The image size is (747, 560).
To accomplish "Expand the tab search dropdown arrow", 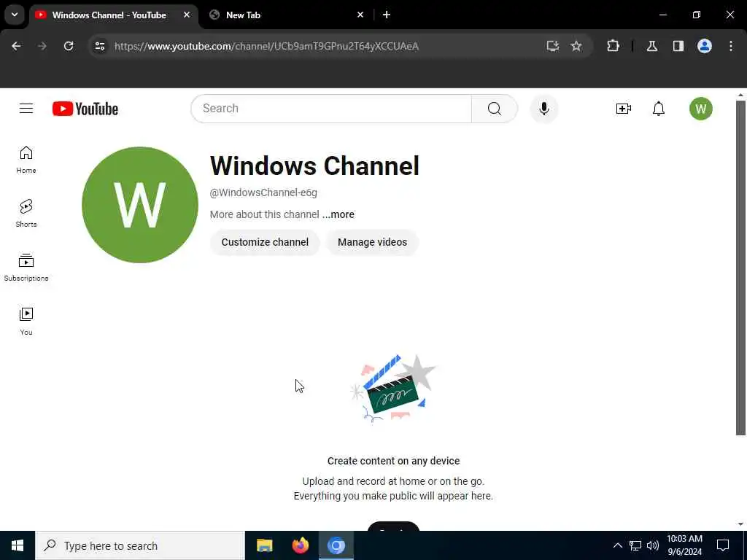I will click(x=15, y=15).
